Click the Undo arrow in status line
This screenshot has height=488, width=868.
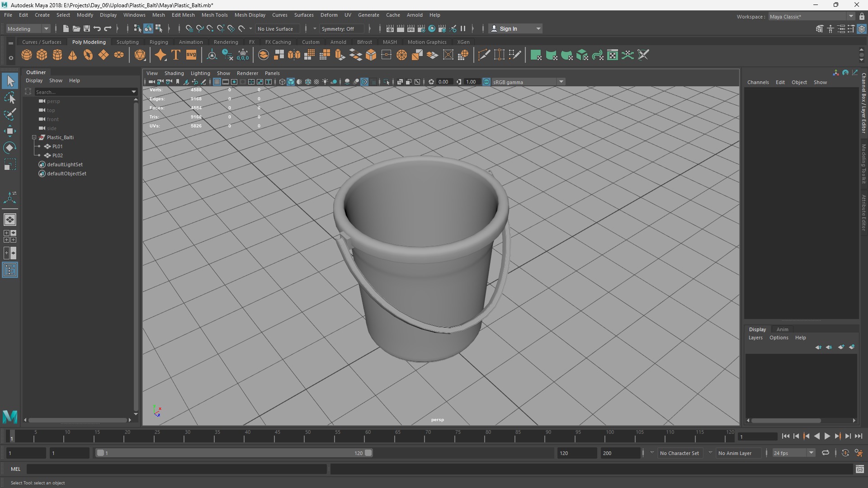click(x=97, y=28)
